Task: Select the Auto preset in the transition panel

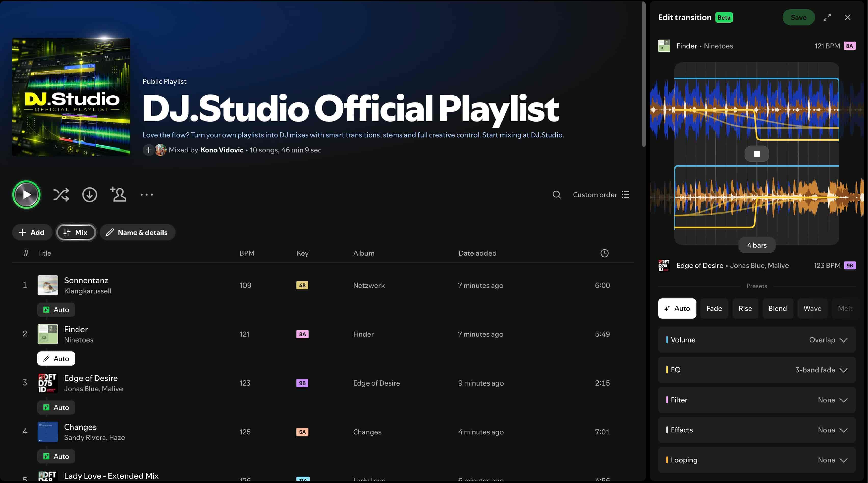Action: point(677,308)
